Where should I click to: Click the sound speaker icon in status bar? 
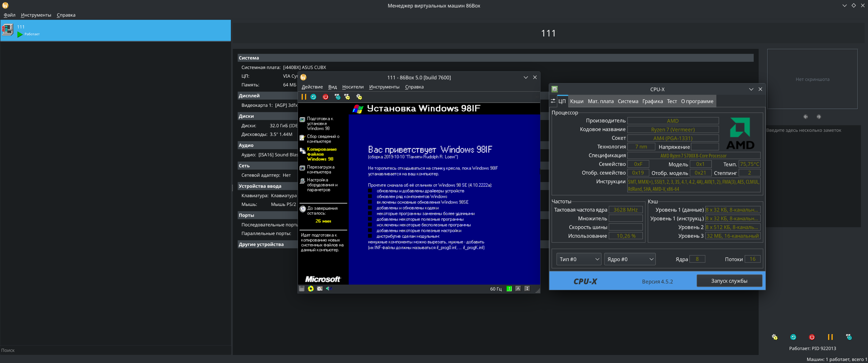pyautogui.click(x=329, y=289)
